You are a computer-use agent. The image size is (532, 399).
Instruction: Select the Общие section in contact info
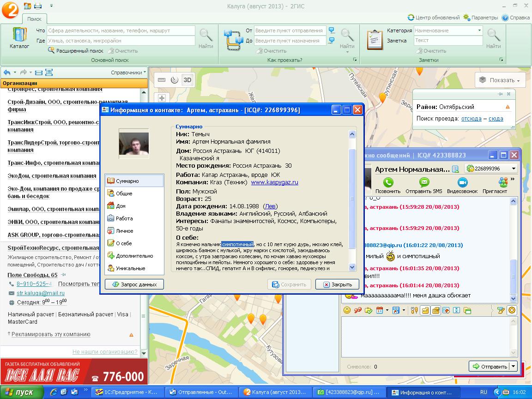[134, 193]
